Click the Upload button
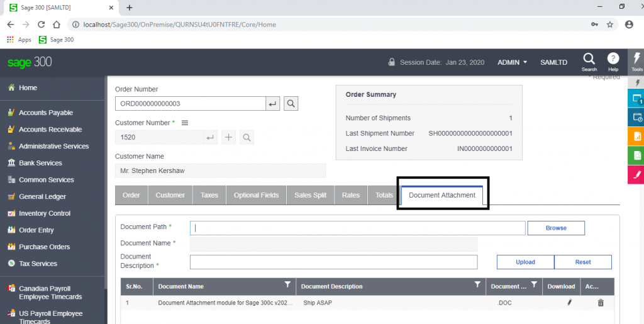This screenshot has width=644, height=324. pos(525,262)
